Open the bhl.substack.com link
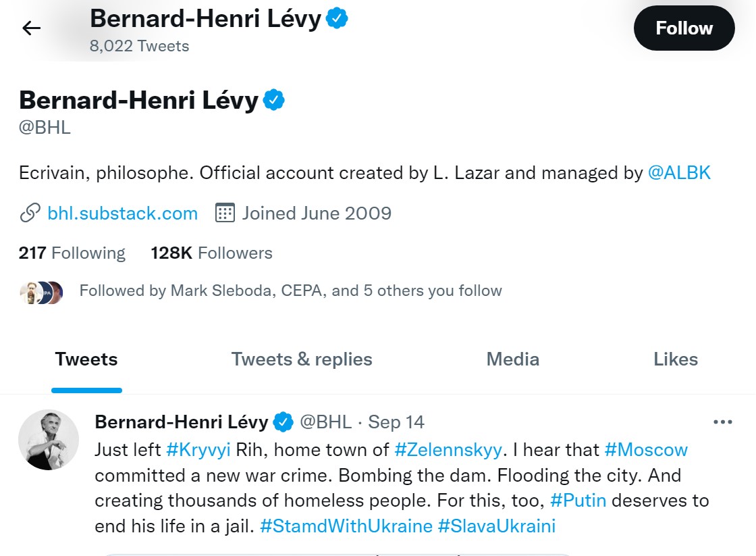Screen dimensions: 756x556 (x=122, y=213)
